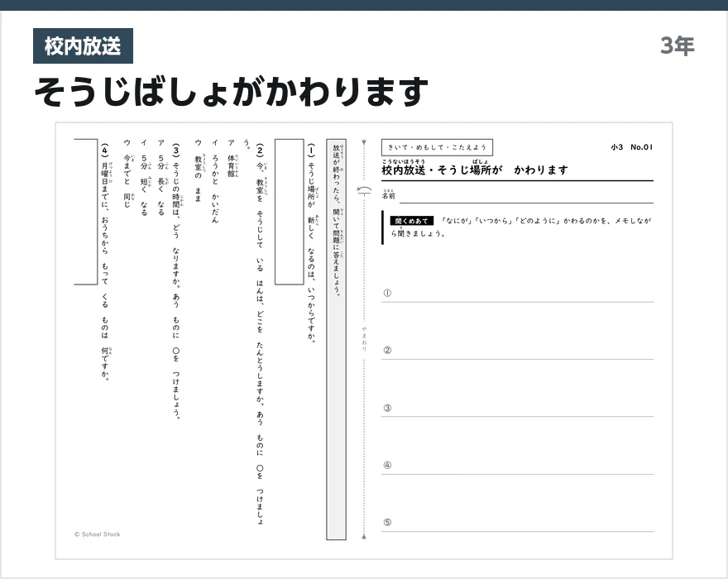This screenshot has height=579, width=728.
Task: Click the 小3 No.01 label
Action: click(x=631, y=147)
